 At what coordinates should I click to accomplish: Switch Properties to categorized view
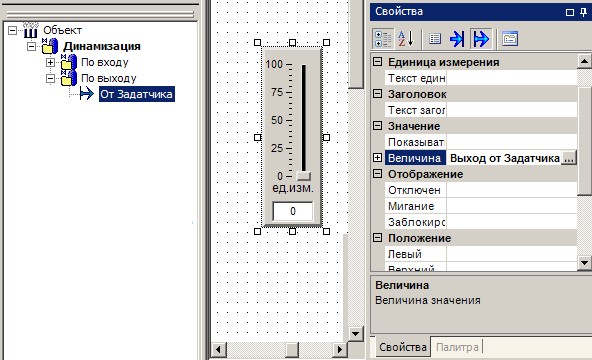click(x=383, y=38)
